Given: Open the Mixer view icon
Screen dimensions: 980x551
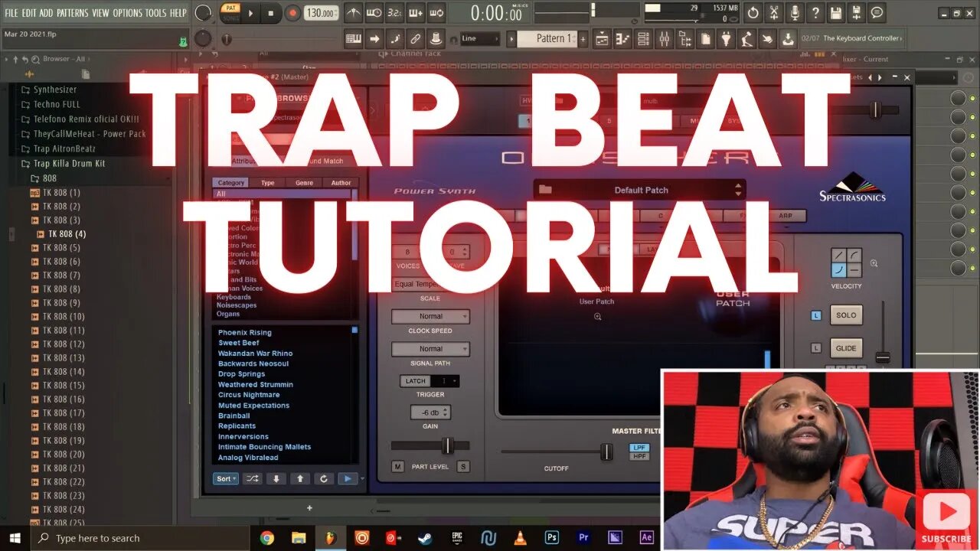Looking at the screenshot, I should (x=664, y=38).
